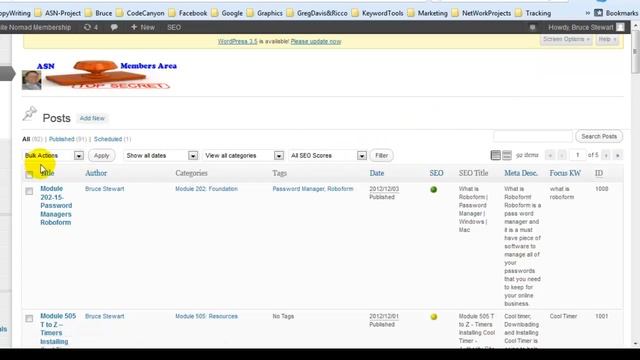Switch to excerpt view mode icon
This screenshot has width=640, height=360.
click(507, 155)
